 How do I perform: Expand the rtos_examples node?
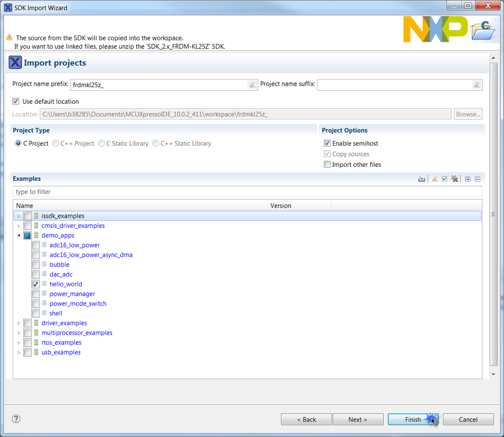(x=19, y=343)
